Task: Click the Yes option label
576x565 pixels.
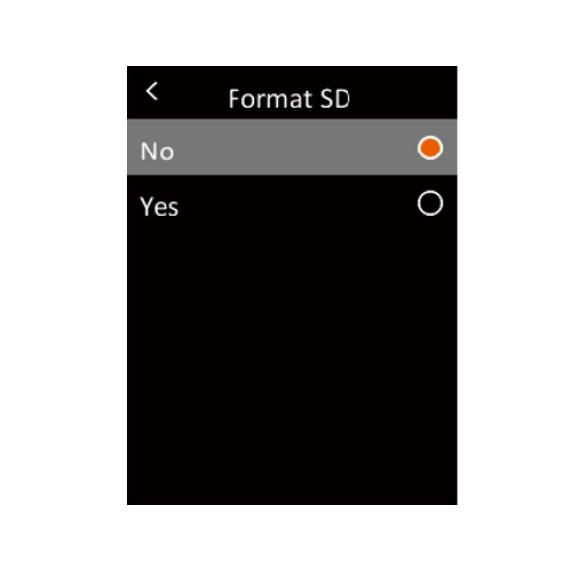Action: (159, 206)
